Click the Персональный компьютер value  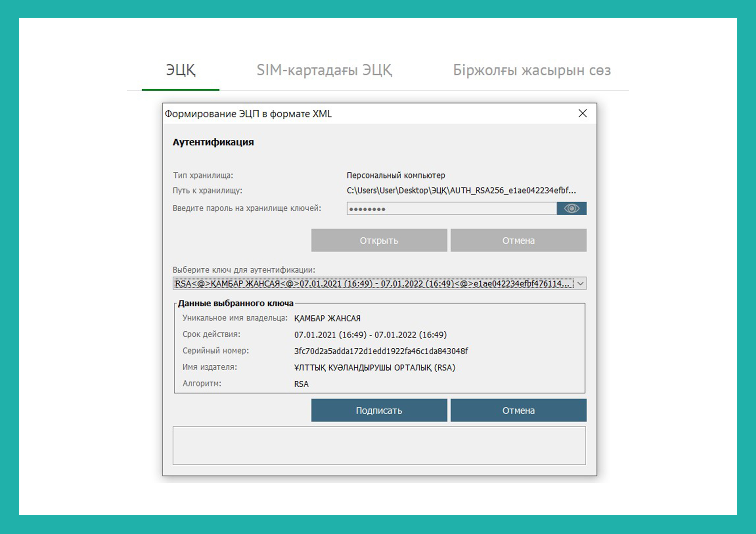[x=396, y=175]
